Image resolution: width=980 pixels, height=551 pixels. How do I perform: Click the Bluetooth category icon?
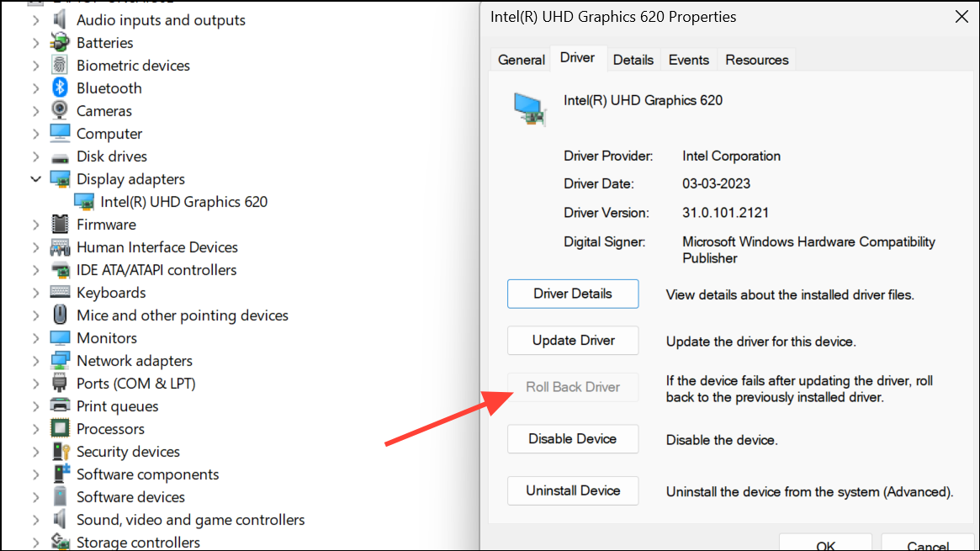click(60, 88)
